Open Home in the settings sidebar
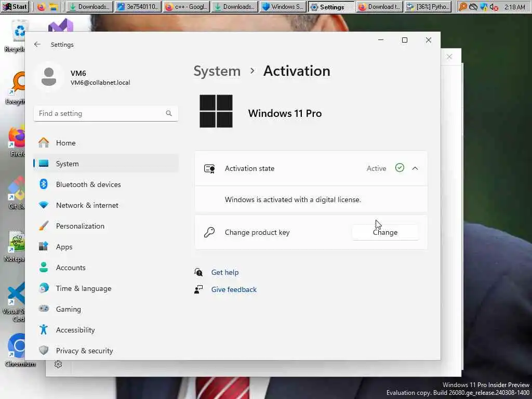This screenshot has width=532, height=399. coord(106,143)
